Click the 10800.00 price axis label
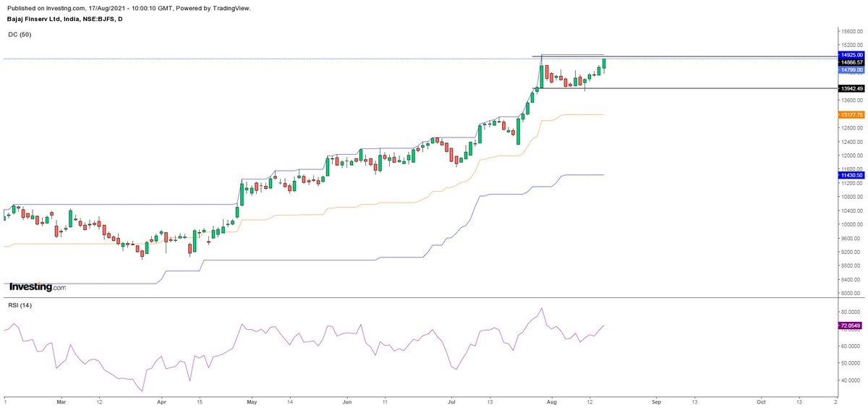Viewport: 868px width, 408px height. [851, 197]
